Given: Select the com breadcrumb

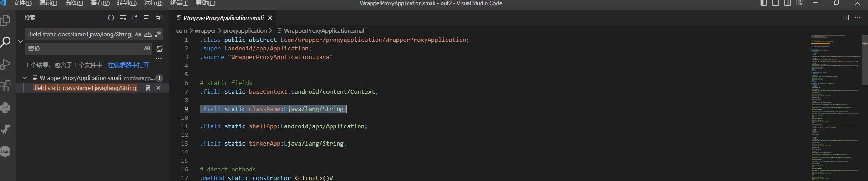Looking at the screenshot, I should [182, 30].
